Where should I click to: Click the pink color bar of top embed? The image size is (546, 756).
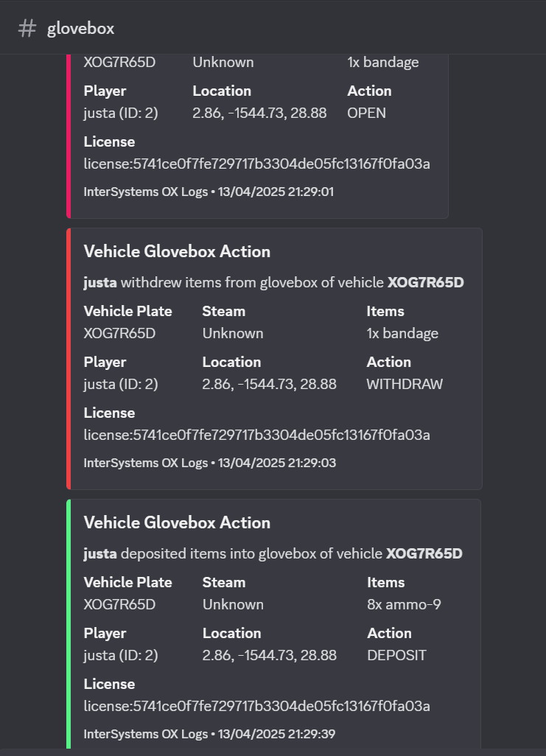pos(69,136)
